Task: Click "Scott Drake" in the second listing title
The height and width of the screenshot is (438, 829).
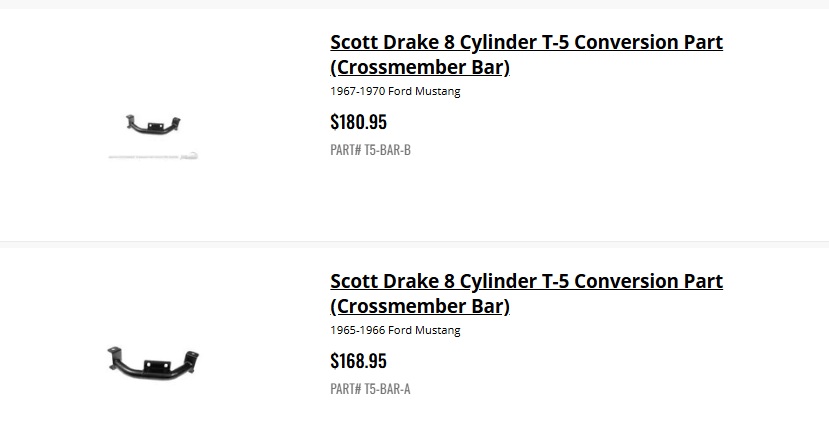Action: pyautogui.click(x=384, y=281)
